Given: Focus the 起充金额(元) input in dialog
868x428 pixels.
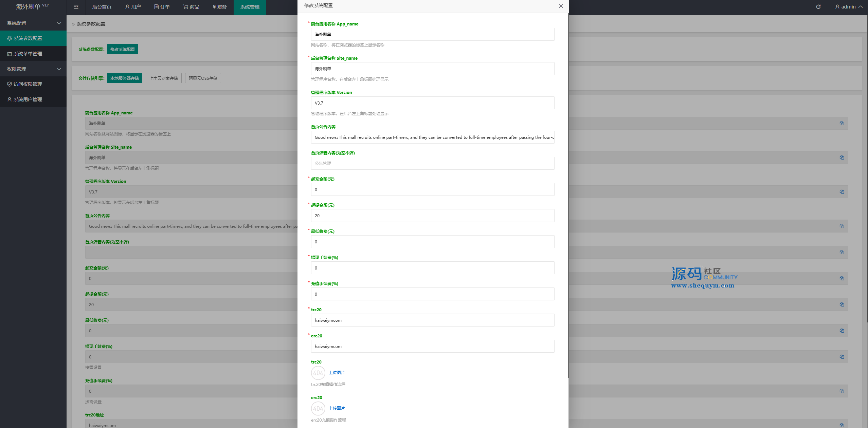Looking at the screenshot, I should point(433,189).
